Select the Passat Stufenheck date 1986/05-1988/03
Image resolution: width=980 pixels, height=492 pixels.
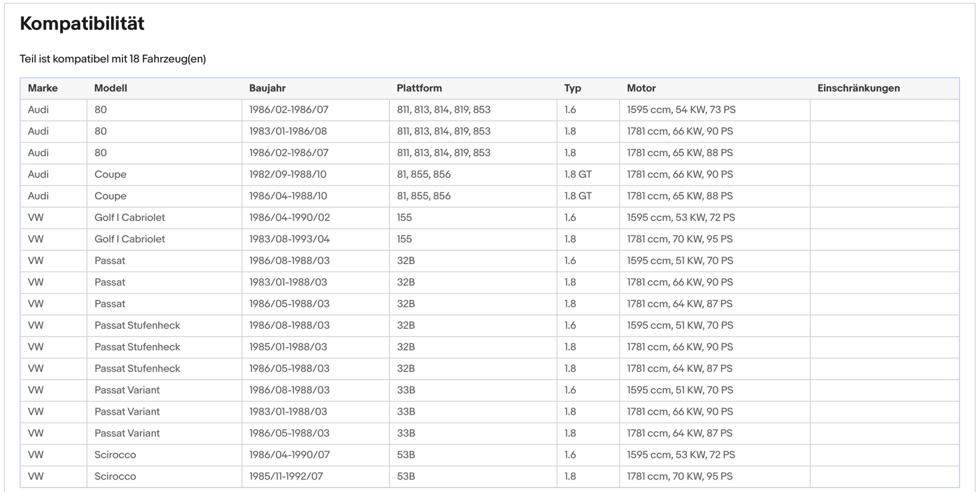pyautogui.click(x=289, y=369)
